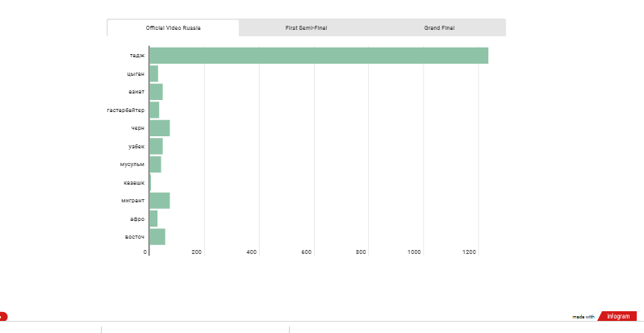Select the 'гастарбайтер' bar

click(154, 110)
